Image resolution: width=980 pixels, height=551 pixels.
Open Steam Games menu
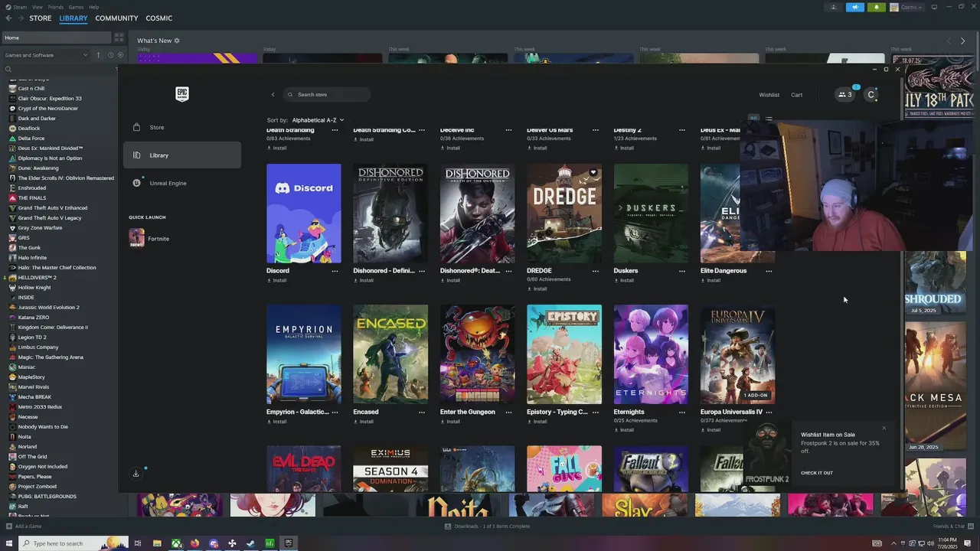point(76,7)
